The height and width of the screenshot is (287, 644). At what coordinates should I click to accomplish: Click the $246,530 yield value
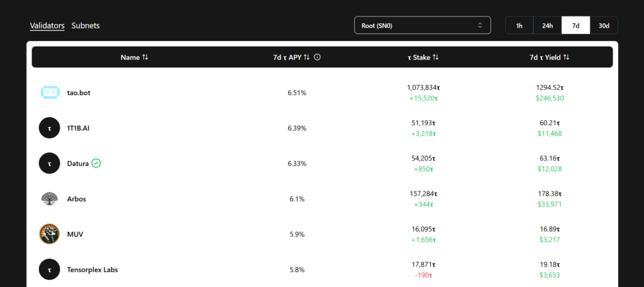click(550, 98)
